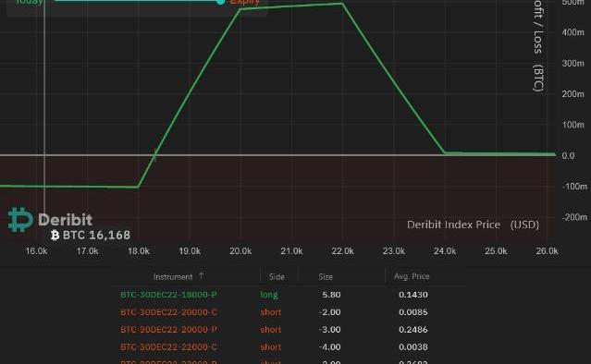Click the payoff curve peak at 22k
591x364 pixels.
point(342,4)
